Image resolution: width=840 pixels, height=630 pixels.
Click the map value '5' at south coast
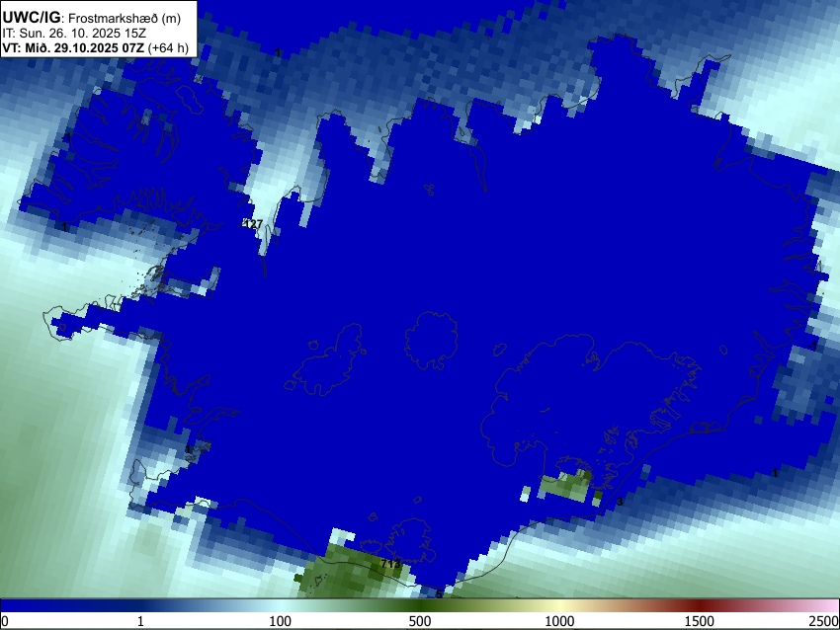pyautogui.click(x=439, y=594)
